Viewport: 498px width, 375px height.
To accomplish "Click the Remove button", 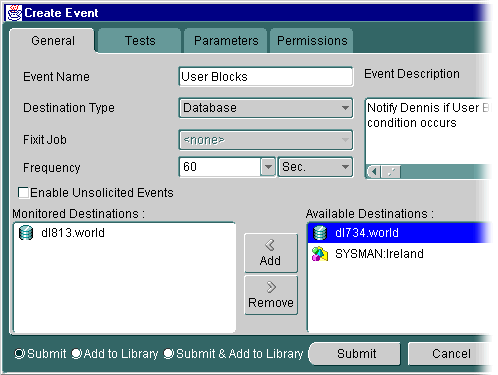I will [271, 295].
